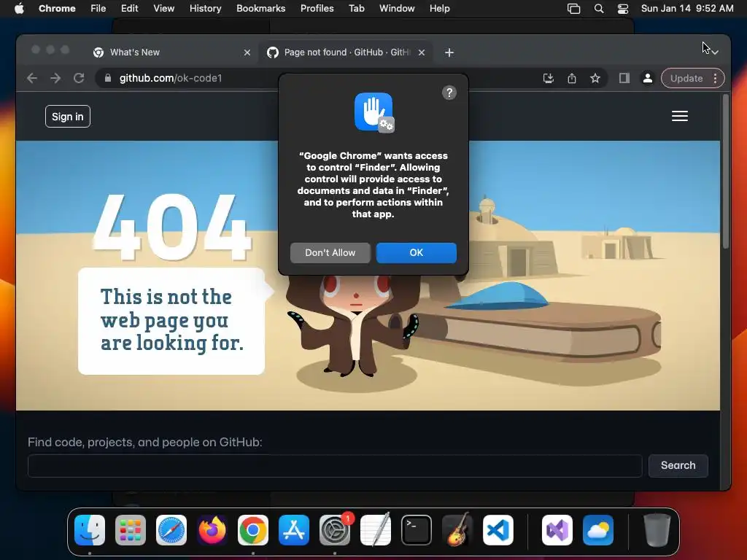The image size is (747, 560).
Task: Open the View menu
Action: pyautogui.click(x=163, y=8)
